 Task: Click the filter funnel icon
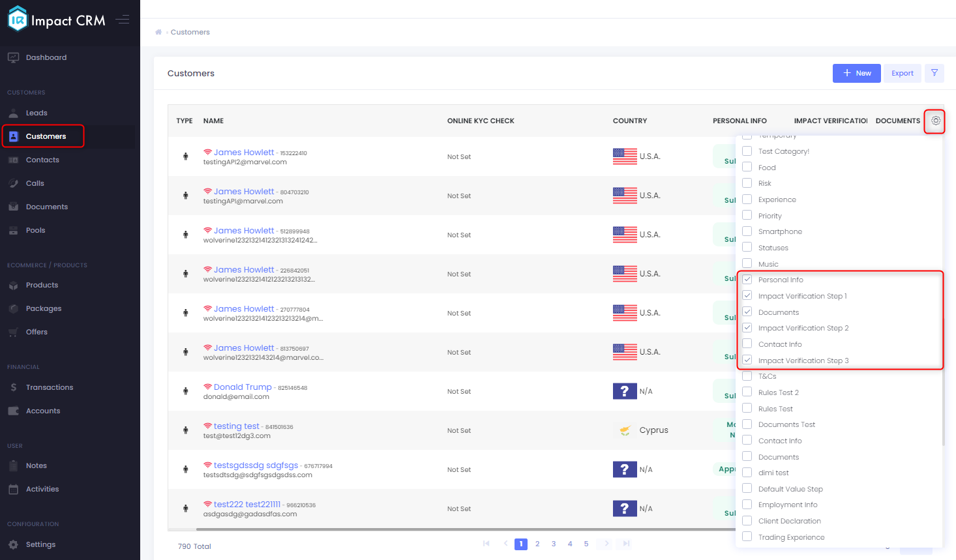(934, 73)
